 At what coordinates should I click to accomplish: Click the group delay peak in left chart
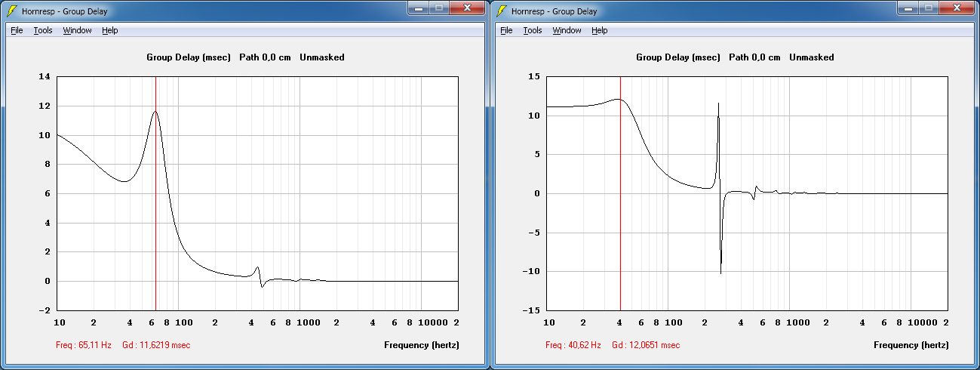155,112
